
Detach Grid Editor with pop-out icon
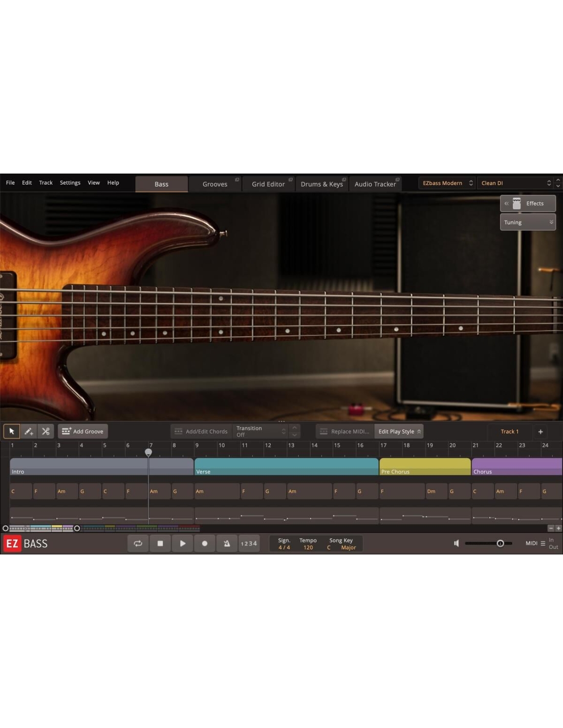pyautogui.click(x=290, y=180)
